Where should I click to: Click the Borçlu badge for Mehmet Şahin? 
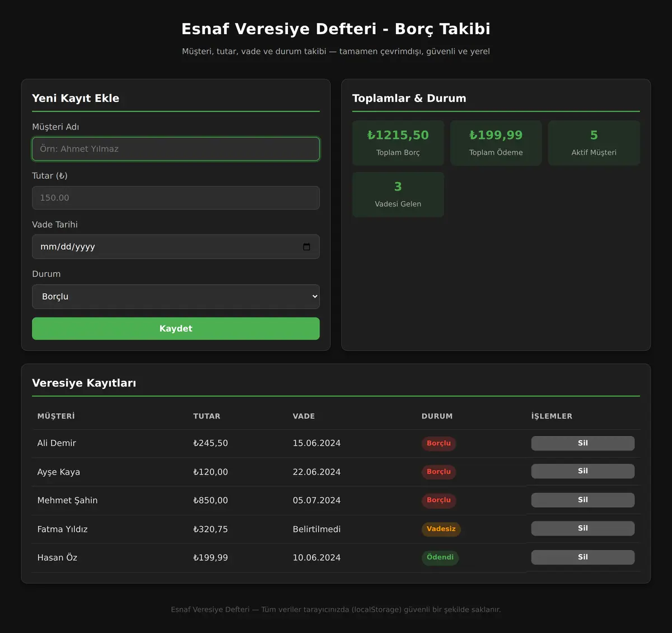click(x=438, y=500)
